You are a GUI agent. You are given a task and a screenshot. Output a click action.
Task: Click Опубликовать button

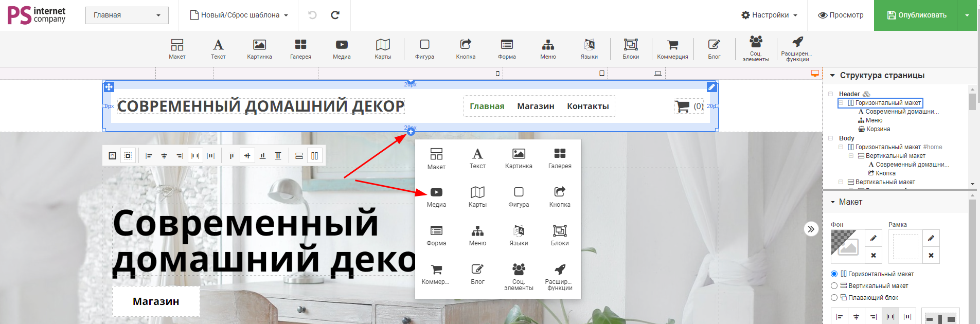click(x=916, y=15)
